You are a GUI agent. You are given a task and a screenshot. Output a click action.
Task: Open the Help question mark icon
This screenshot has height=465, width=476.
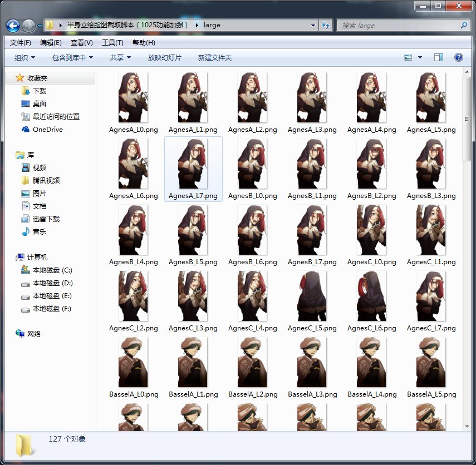click(458, 57)
